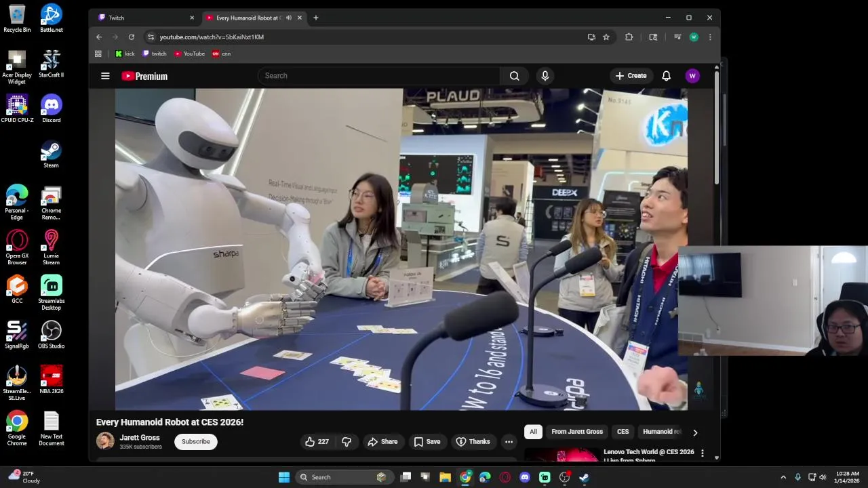Bookmark this page with the star icon
868x488 pixels.
coord(606,37)
